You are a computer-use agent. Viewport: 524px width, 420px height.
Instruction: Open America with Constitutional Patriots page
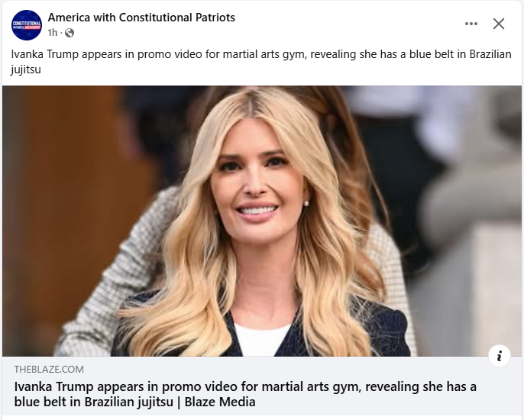(141, 18)
